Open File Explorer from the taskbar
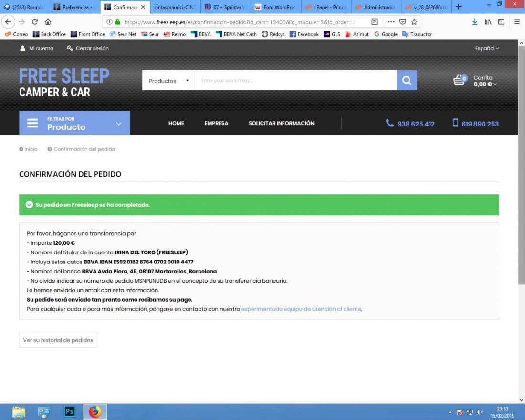The height and width of the screenshot is (420, 525). [19, 411]
